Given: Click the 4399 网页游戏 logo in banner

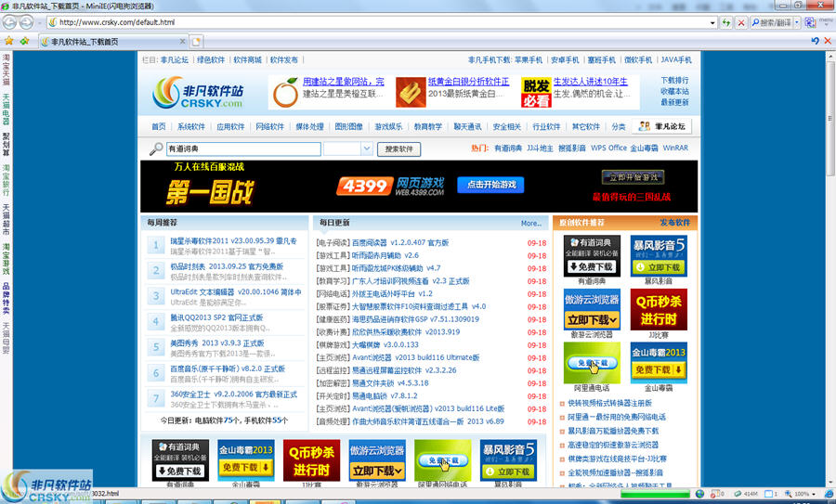Looking at the screenshot, I should [x=390, y=186].
